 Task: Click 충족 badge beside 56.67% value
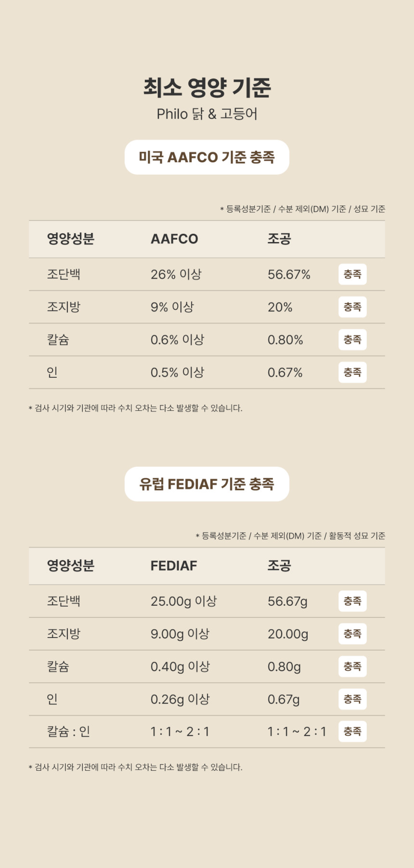pos(352,274)
